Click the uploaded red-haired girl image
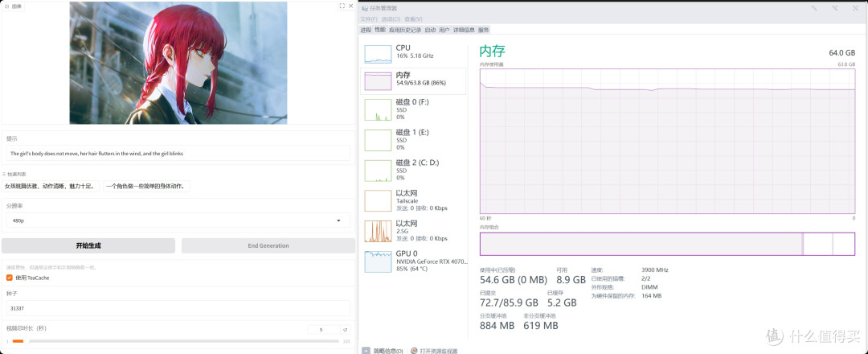The height and width of the screenshot is (354, 868). click(178, 63)
